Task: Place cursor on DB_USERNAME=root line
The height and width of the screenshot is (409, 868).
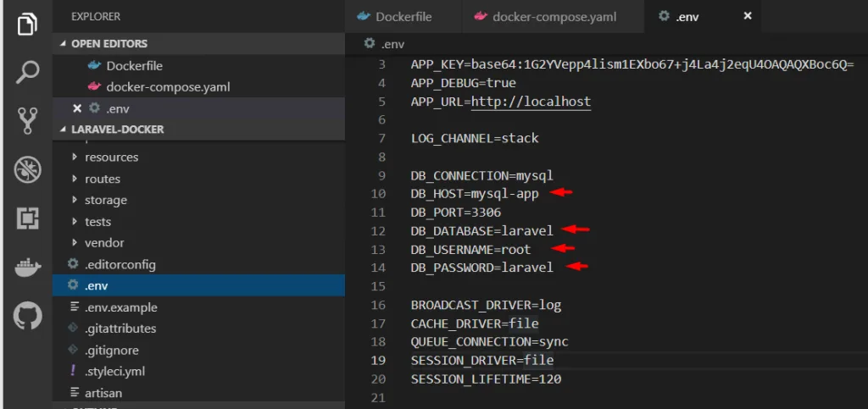Action: [470, 249]
